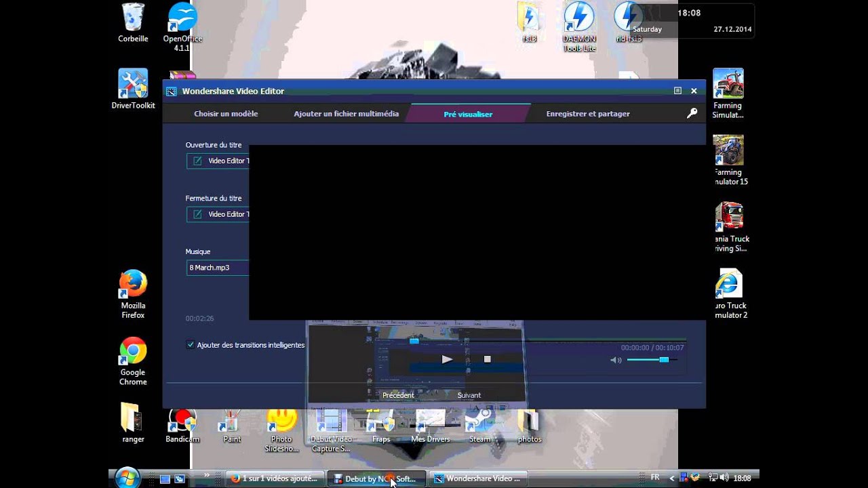Launch the DAEMON Tools Lite desktop shortcut
868x488 pixels.
coord(579,27)
